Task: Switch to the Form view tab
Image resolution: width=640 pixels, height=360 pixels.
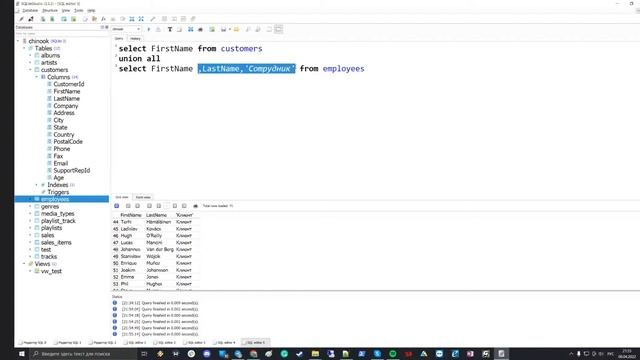Action: click(x=143, y=197)
